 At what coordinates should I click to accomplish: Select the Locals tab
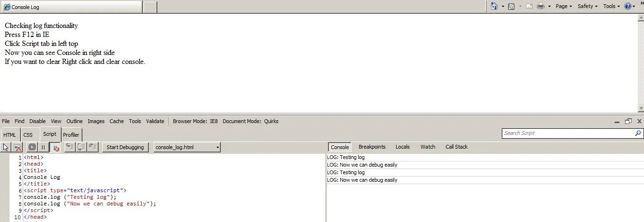[x=403, y=147]
